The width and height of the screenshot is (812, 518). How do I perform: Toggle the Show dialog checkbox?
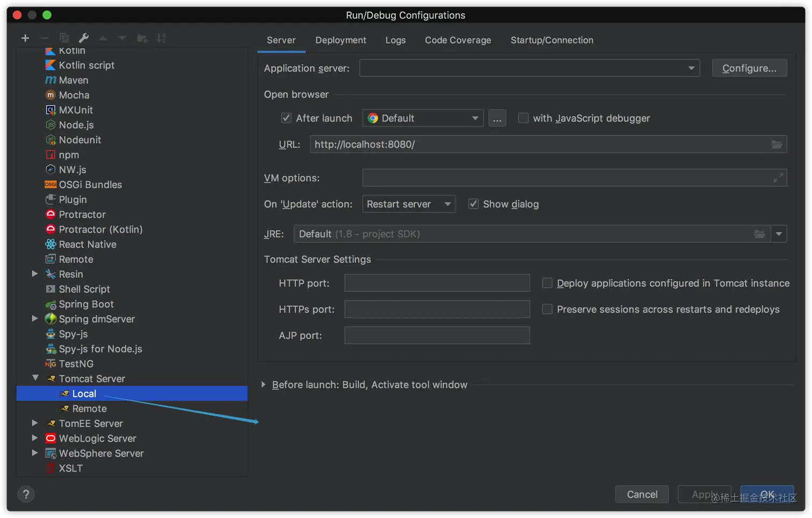[x=473, y=204]
